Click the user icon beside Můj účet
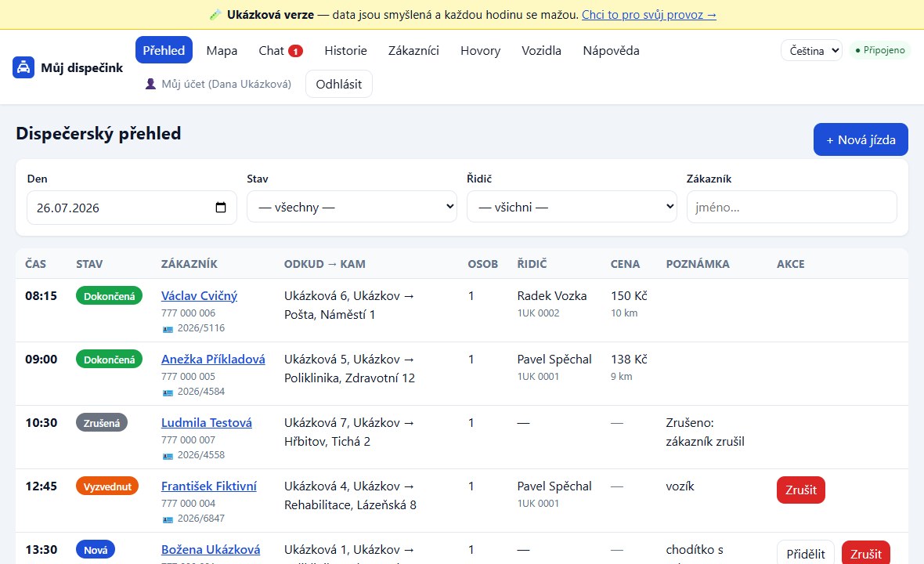Image resolution: width=924 pixels, height=564 pixels. tap(151, 85)
